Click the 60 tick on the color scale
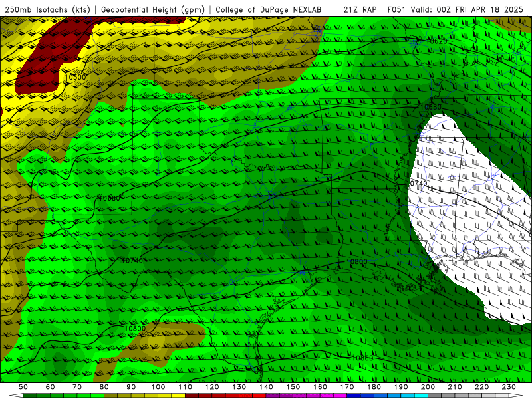 (x=51, y=387)
